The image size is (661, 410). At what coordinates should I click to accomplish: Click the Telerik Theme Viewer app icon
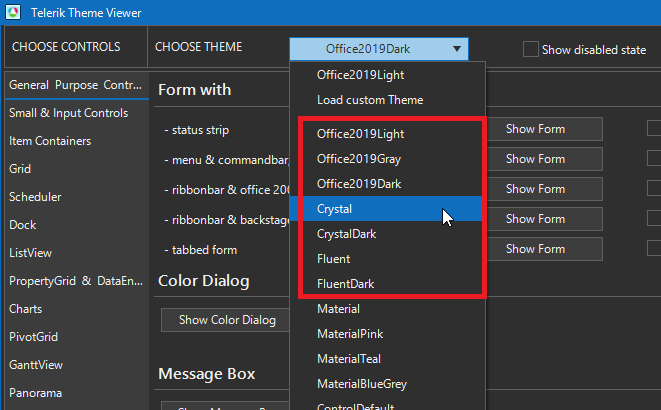[x=13, y=13]
